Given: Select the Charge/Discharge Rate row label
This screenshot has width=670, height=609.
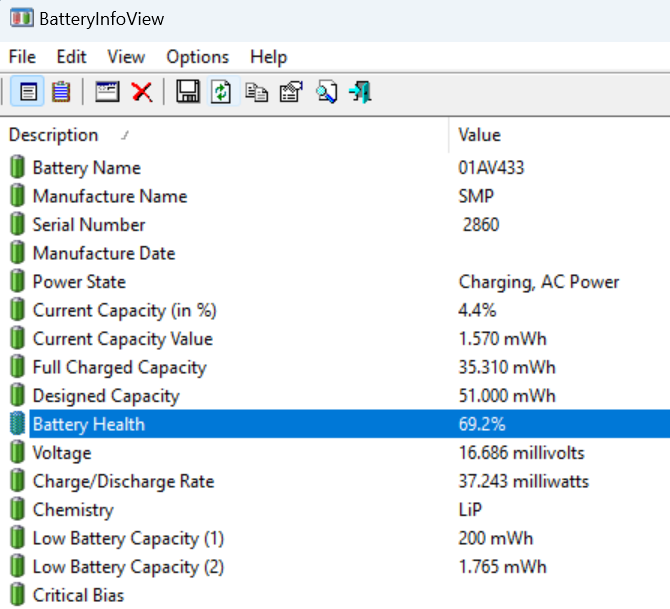Looking at the screenshot, I should (123, 482).
